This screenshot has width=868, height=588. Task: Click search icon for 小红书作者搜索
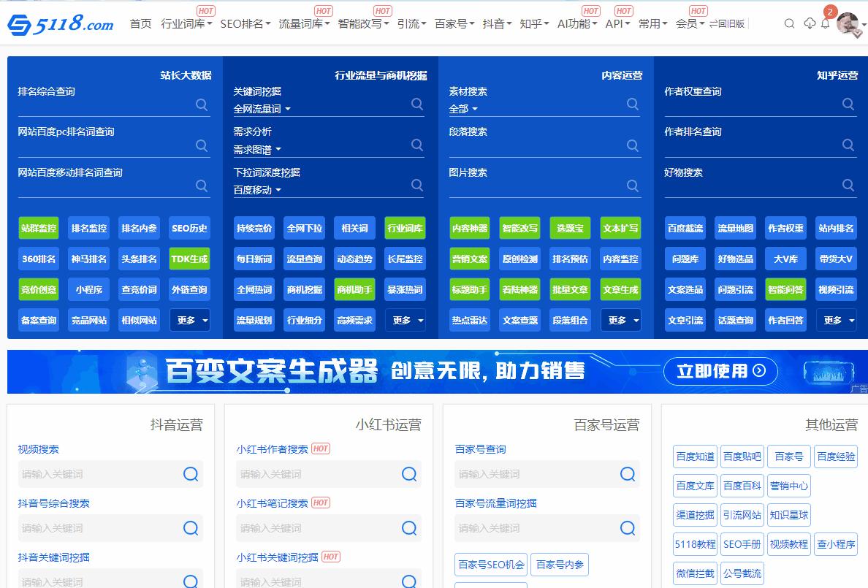click(409, 474)
